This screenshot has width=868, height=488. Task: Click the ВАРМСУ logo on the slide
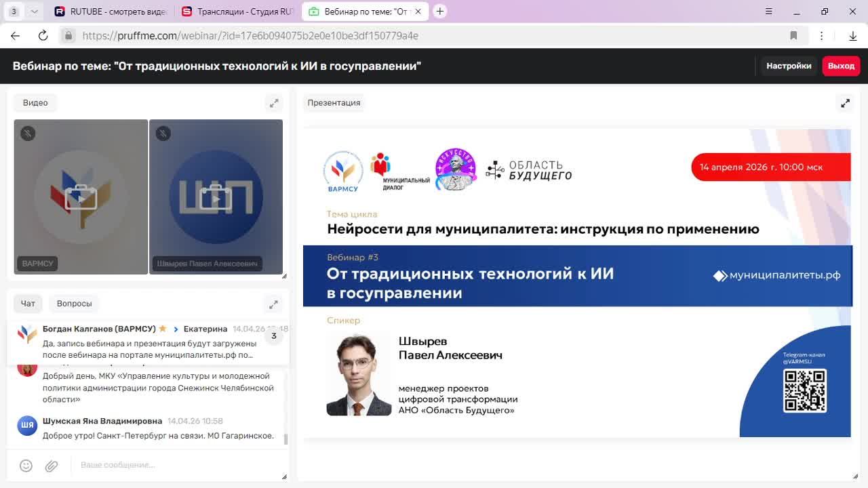pyautogui.click(x=343, y=172)
